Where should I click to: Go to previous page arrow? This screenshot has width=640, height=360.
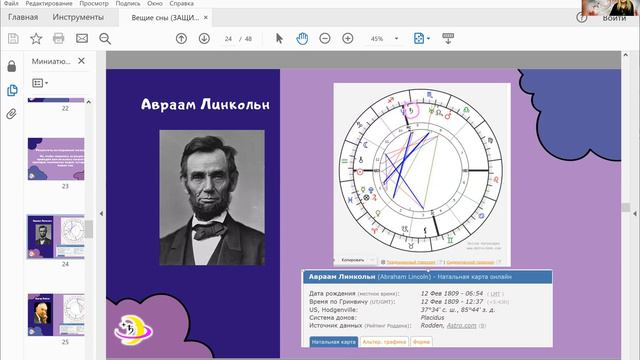[x=181, y=38]
